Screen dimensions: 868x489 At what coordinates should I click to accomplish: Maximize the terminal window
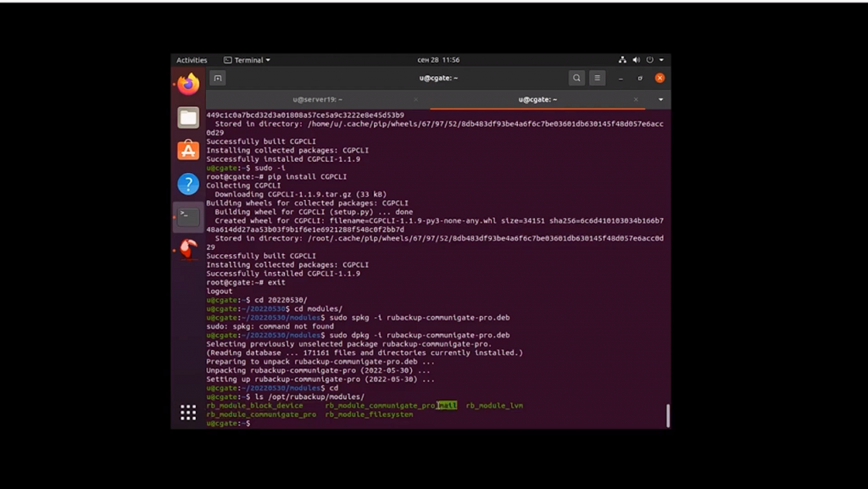[640, 78]
